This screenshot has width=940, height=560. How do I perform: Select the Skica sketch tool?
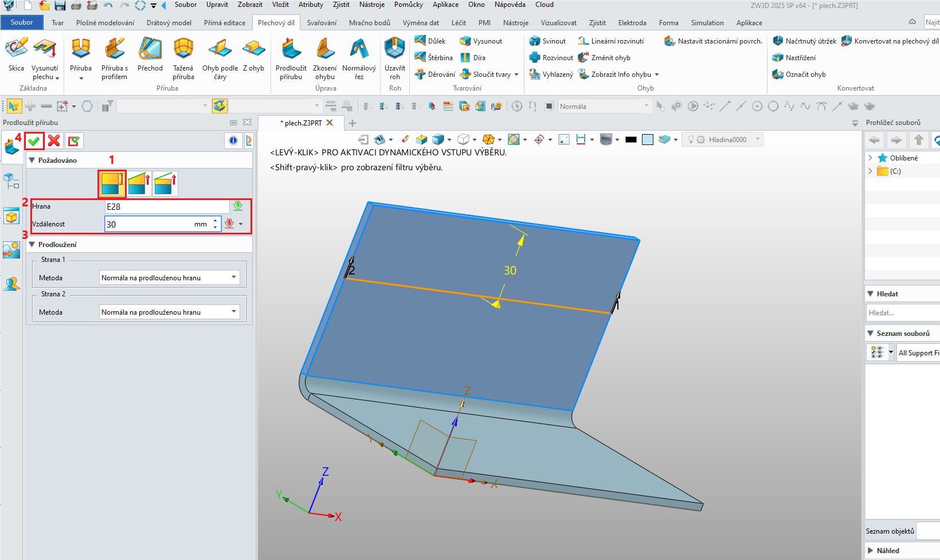(16, 55)
